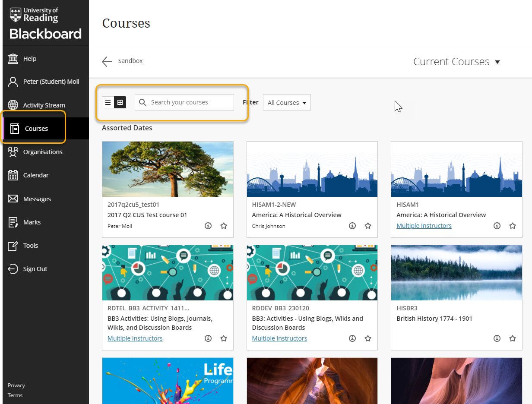
Task: Show info for RDDEV_BB3_230120 course
Action: coord(352,338)
